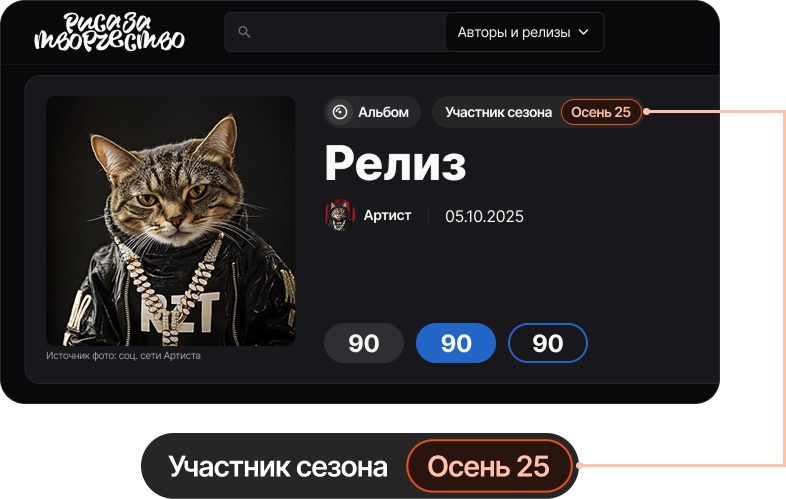Click the Осень 25 badge in card
The image size is (786, 499).
pos(601,112)
